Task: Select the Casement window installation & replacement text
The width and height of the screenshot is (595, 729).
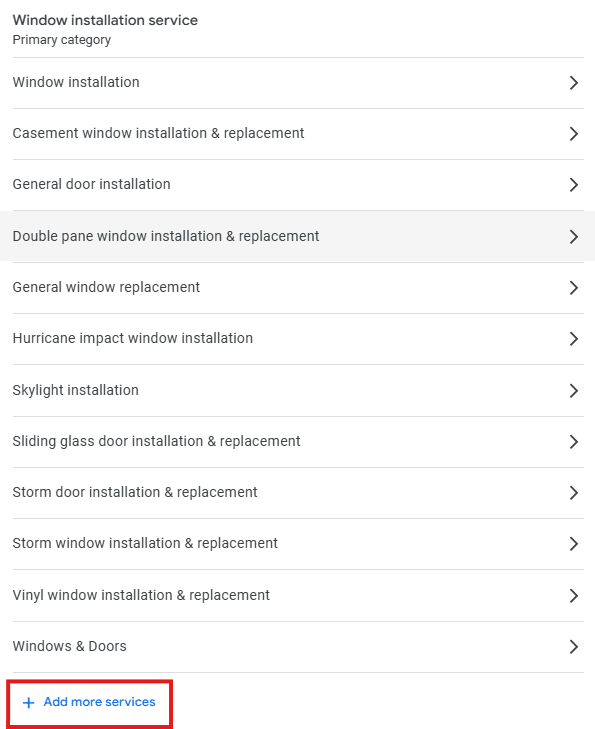Action: (x=158, y=133)
